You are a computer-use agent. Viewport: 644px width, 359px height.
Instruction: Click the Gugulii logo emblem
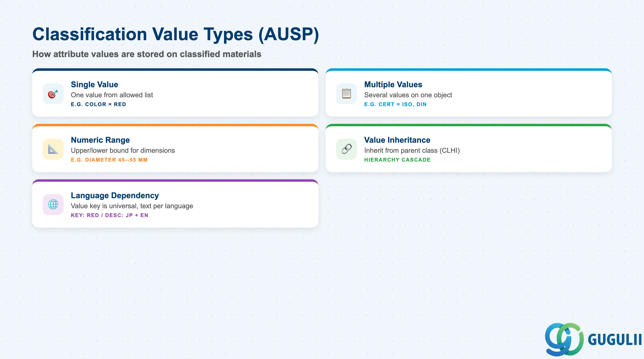[564, 339]
